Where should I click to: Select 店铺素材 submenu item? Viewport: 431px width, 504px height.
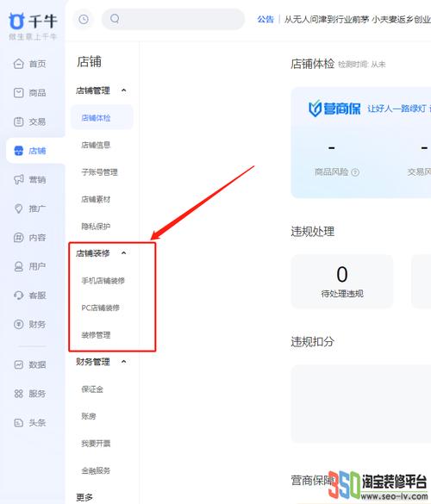pyautogui.click(x=96, y=199)
